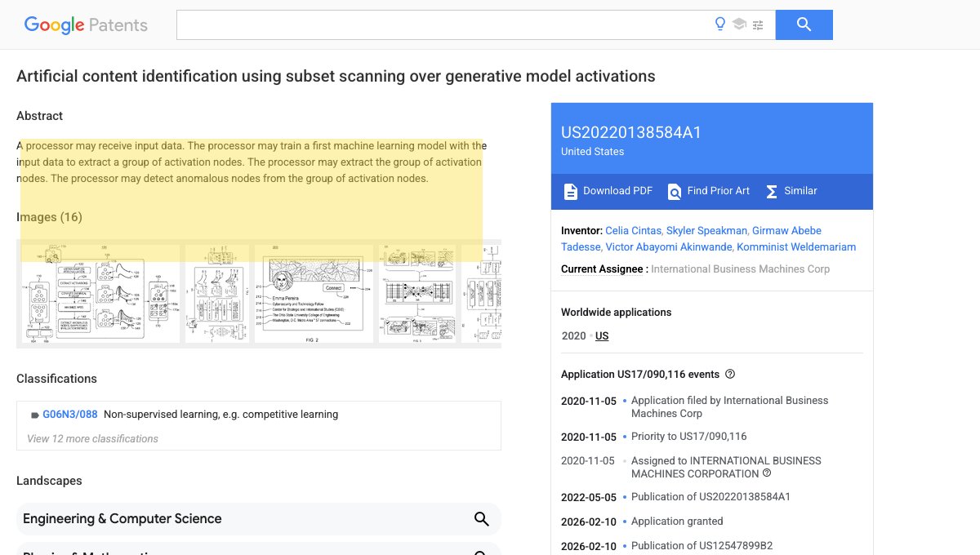Click the patent title heading
This screenshot has height=555, width=980.
[336, 77]
